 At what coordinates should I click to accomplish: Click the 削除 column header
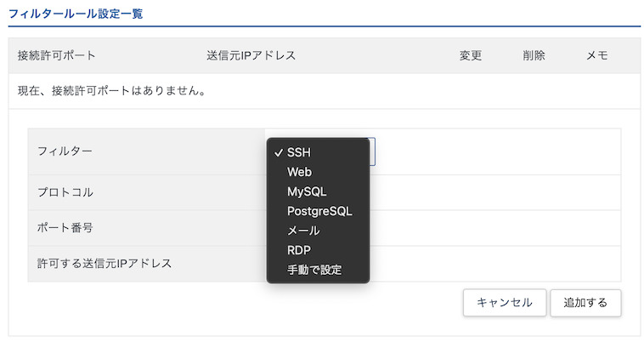click(534, 55)
